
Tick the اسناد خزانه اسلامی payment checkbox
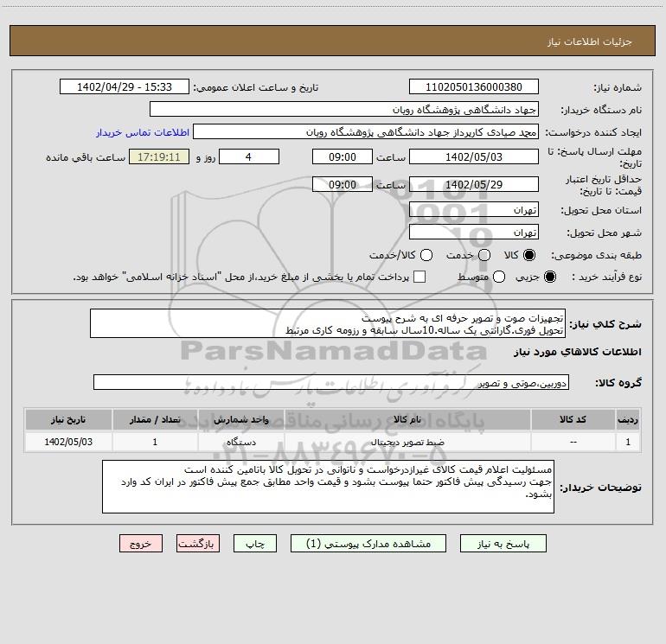tap(419, 277)
